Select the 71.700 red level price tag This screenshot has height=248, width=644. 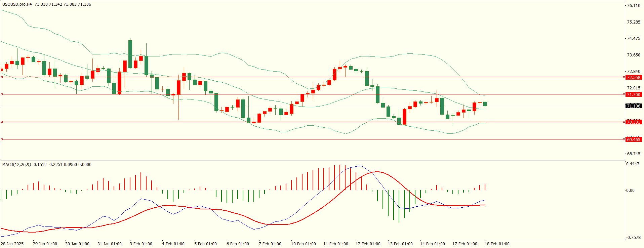[634, 94]
